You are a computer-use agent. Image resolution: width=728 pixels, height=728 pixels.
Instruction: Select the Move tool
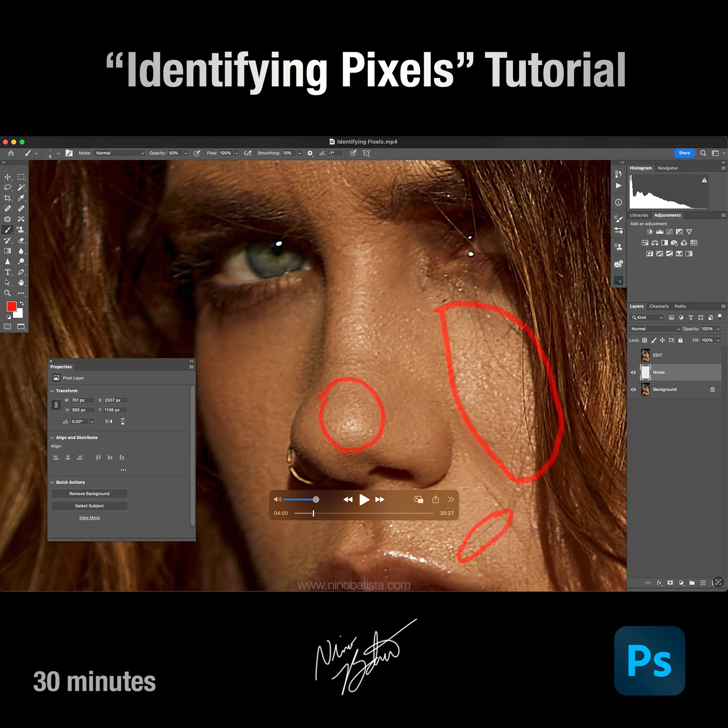(7, 177)
